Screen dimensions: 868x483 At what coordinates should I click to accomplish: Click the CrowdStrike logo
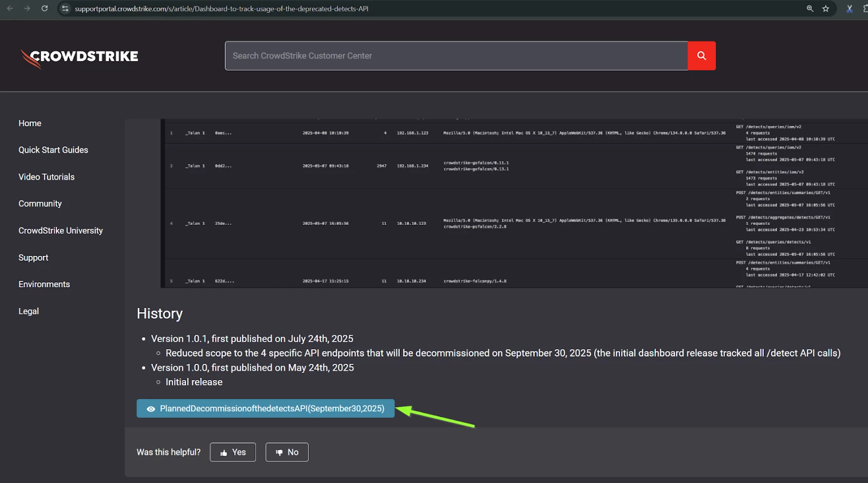(79, 57)
